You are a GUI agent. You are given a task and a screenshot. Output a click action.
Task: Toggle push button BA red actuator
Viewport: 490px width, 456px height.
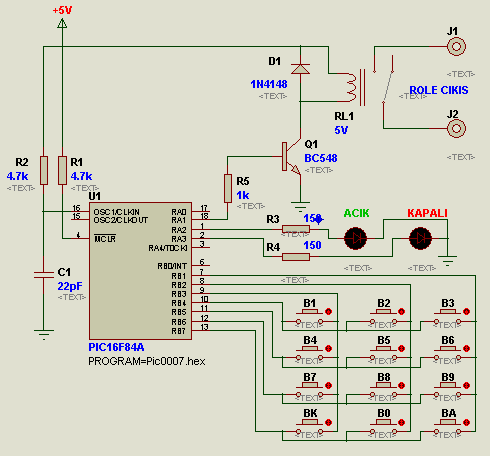(466, 422)
